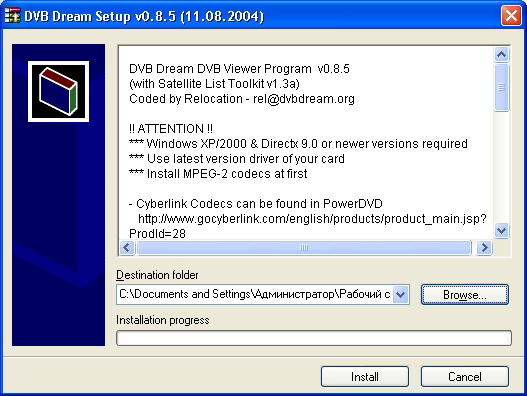Close the setup window
This screenshot has height=396, width=527.
pos(511,15)
